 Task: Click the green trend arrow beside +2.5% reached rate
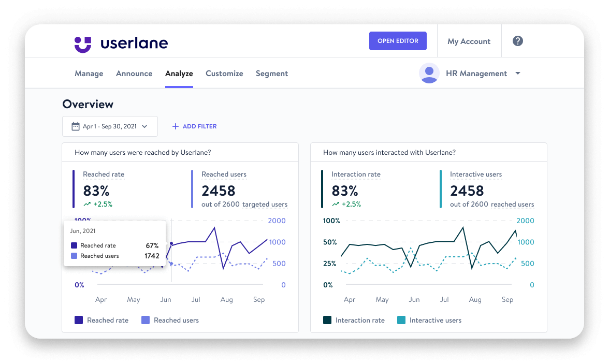pos(88,203)
